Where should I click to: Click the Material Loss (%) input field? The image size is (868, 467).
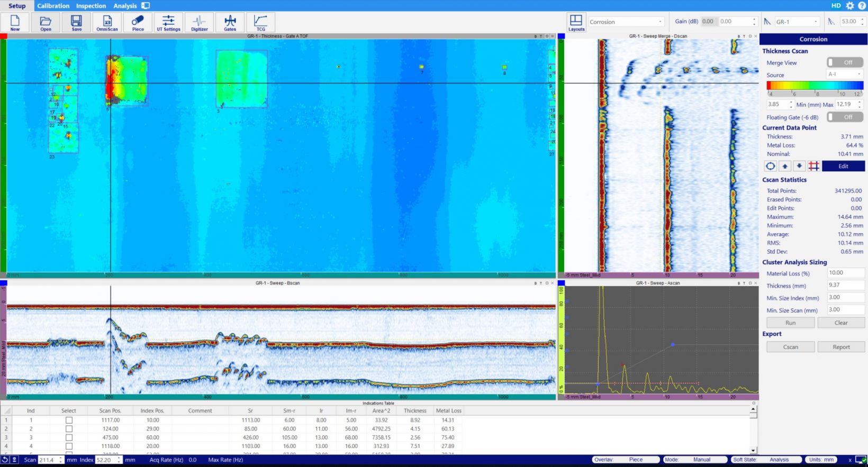pos(845,273)
